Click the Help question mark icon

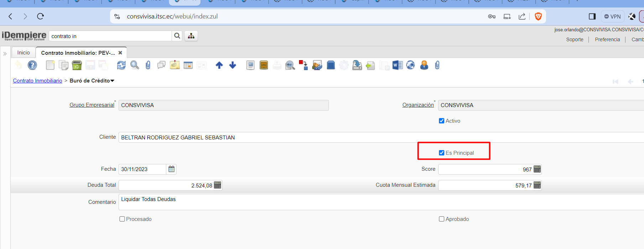click(32, 65)
